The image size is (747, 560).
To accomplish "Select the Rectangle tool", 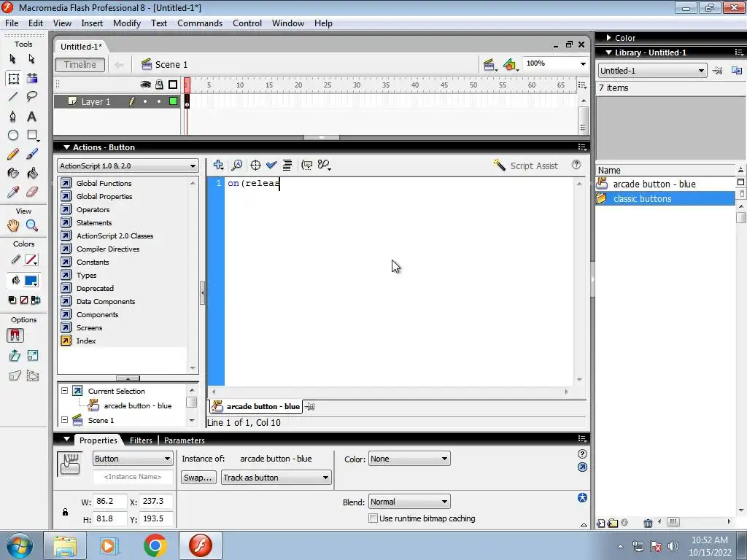I will tap(32, 135).
